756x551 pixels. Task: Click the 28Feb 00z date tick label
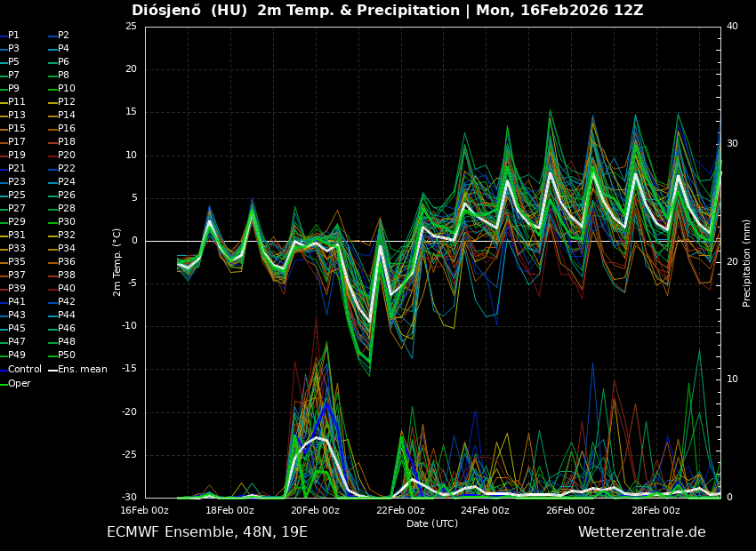(655, 510)
